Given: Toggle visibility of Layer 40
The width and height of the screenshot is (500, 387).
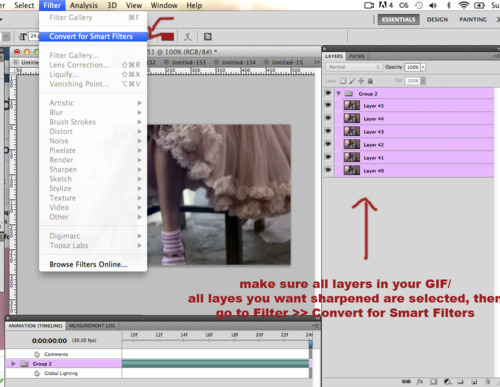Looking at the screenshot, I should point(328,170).
